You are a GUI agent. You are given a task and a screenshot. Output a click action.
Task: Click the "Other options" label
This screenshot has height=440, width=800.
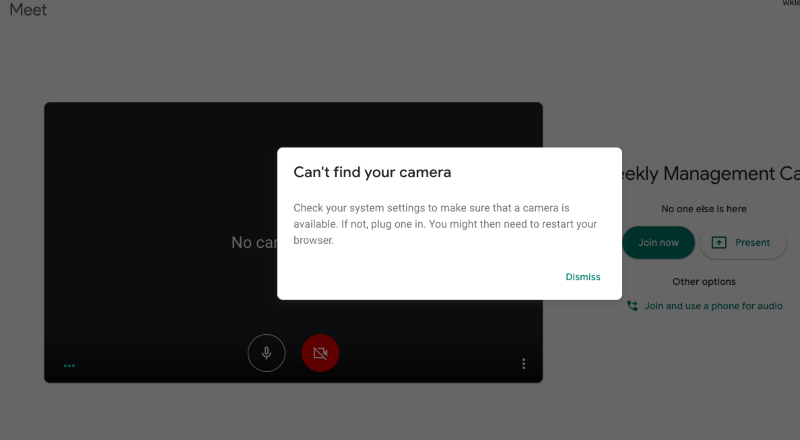(x=704, y=282)
